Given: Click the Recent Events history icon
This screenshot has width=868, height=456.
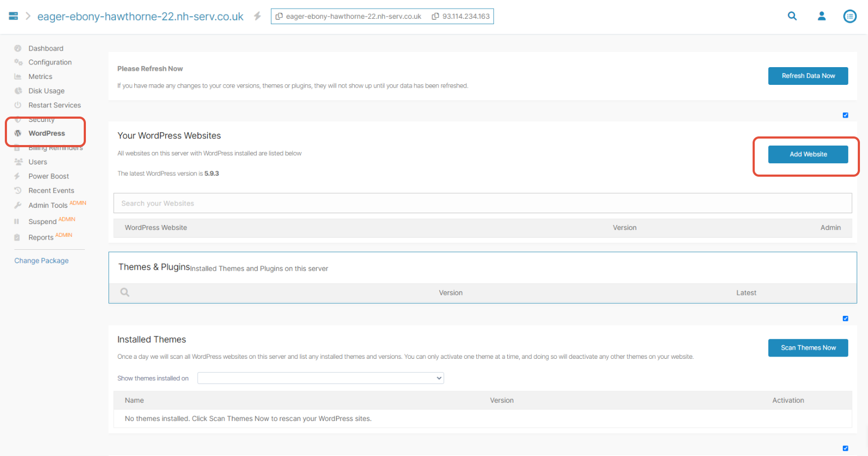Looking at the screenshot, I should [x=18, y=191].
